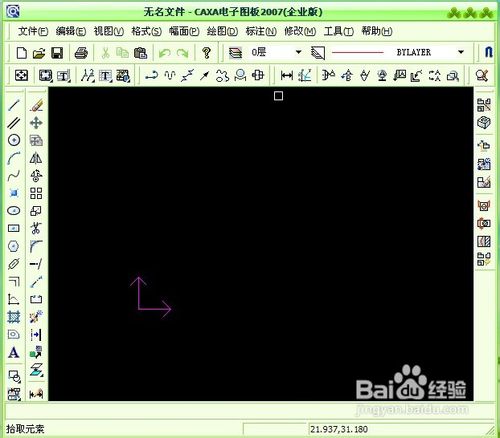Click the scissors cut icon
The height and width of the screenshot is (438, 500).
105,53
